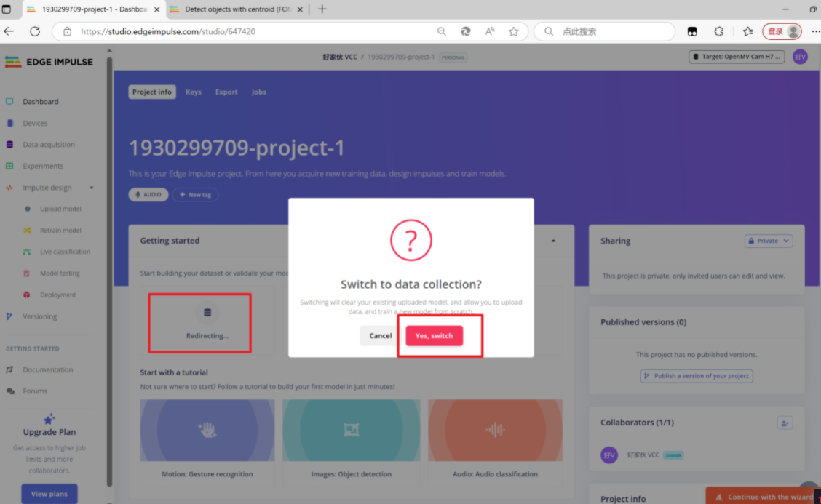Refresh the page with the reload icon
The height and width of the screenshot is (504, 821).
tap(35, 31)
